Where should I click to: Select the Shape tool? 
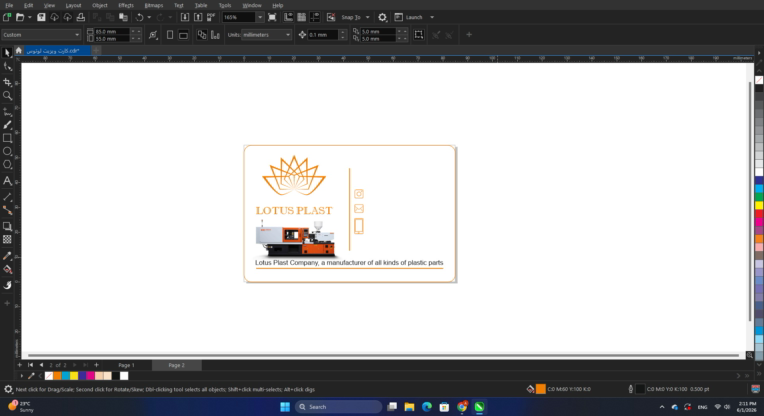7,67
